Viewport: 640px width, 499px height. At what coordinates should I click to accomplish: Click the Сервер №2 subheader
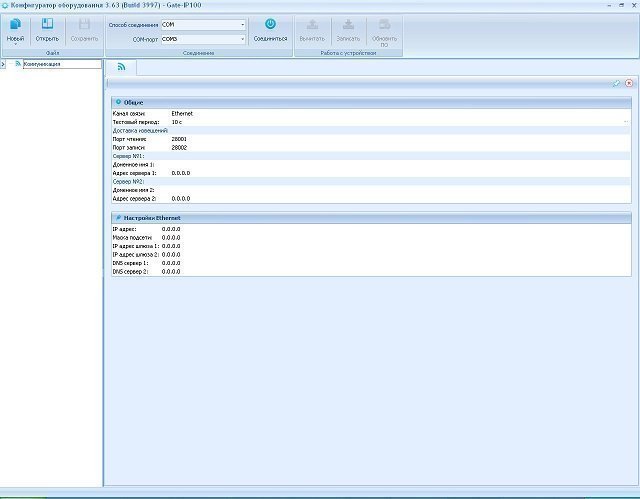(128, 182)
